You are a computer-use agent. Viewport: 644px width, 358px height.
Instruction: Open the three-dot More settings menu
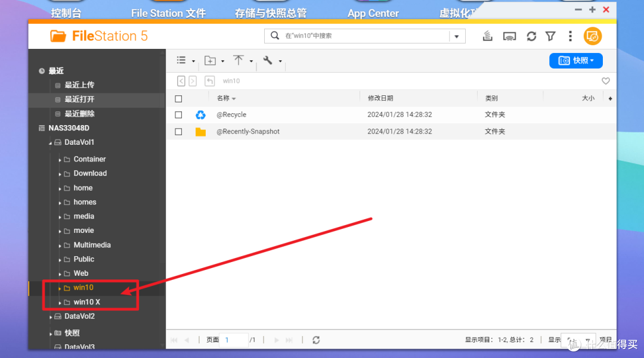pos(570,36)
